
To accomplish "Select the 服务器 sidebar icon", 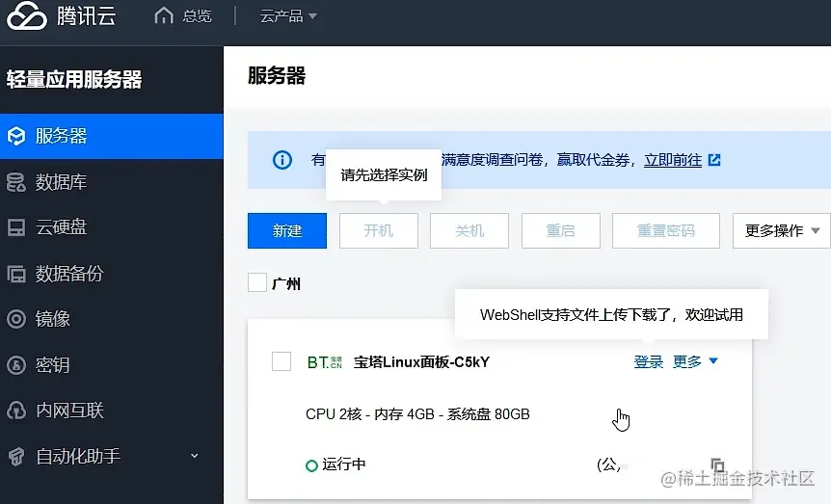I will [x=15, y=136].
